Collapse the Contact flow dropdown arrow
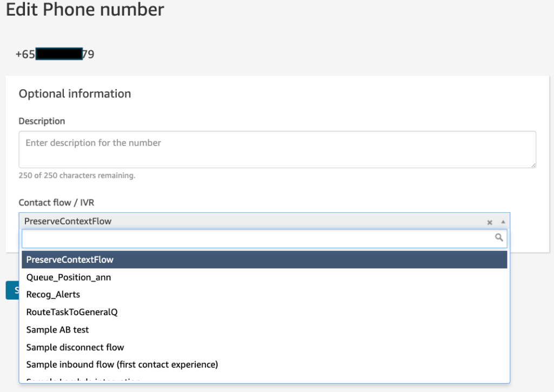The image size is (554, 392). pos(503,222)
